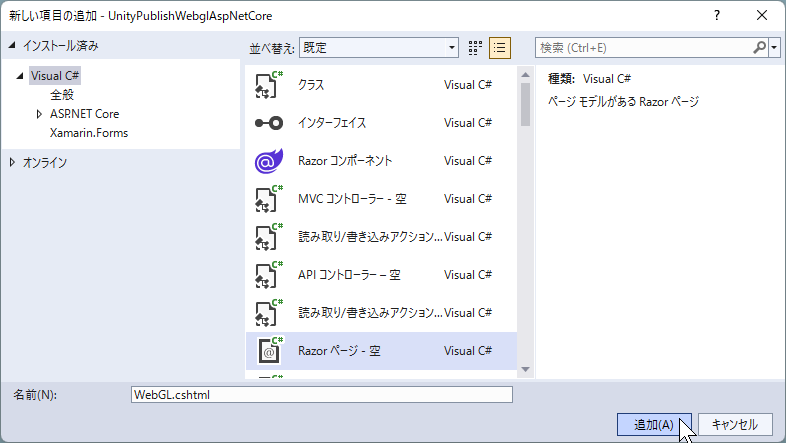786x443 pixels.
Task: Click the Razor コンポーネント icon
Action: [x=269, y=161]
